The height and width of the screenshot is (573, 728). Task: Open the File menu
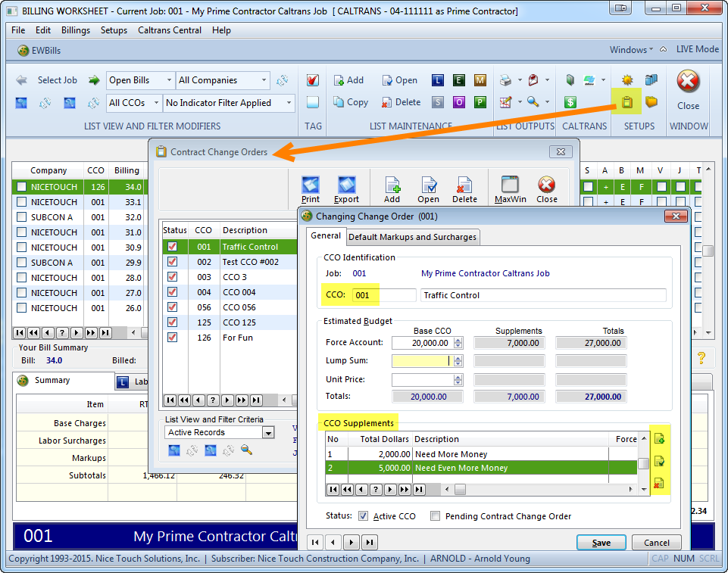[18, 30]
